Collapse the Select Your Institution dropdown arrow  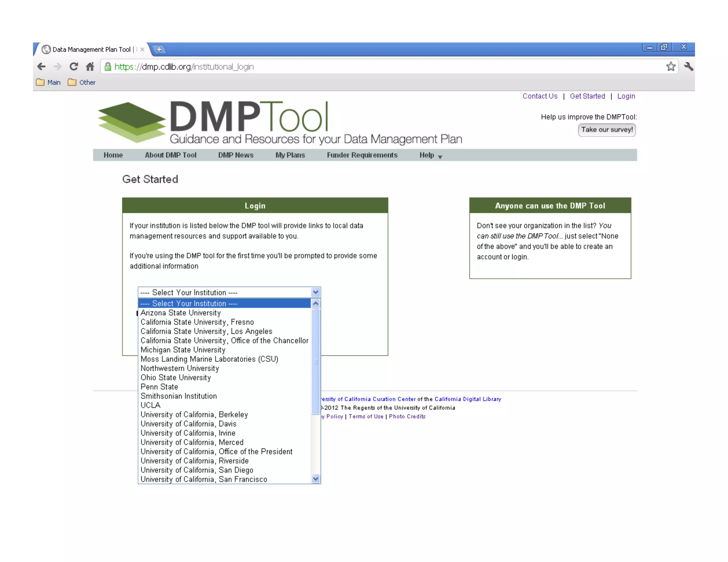click(315, 292)
